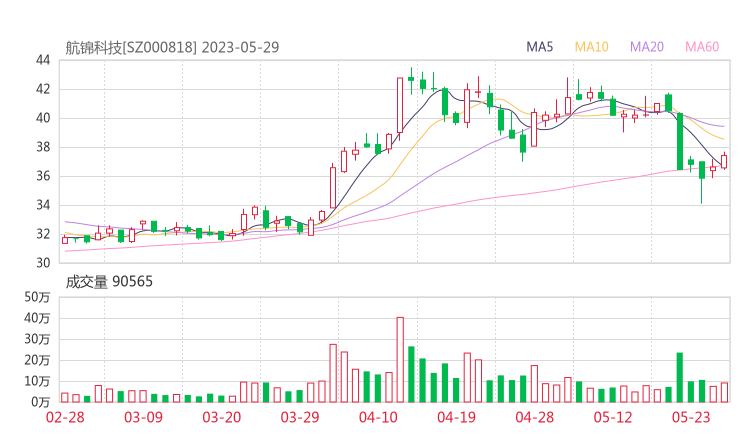Viewport: 740px width, 440px height.
Task: Click the 30 price axis label
Action: coord(43,263)
